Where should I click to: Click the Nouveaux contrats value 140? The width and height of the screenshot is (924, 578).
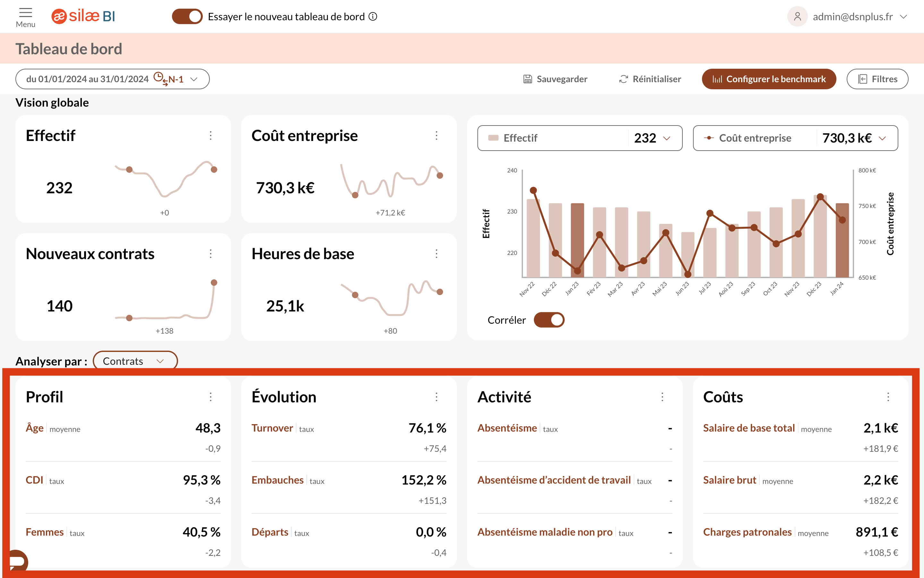(x=59, y=306)
